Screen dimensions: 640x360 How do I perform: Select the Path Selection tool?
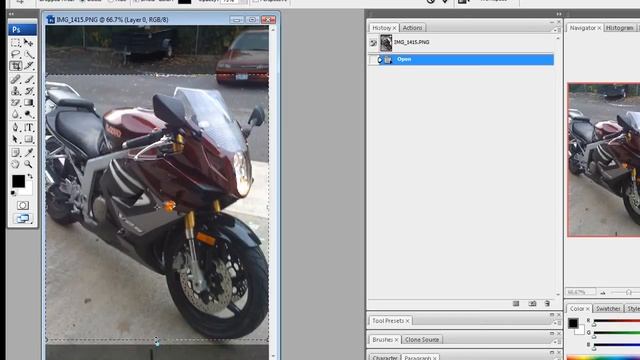click(16, 139)
